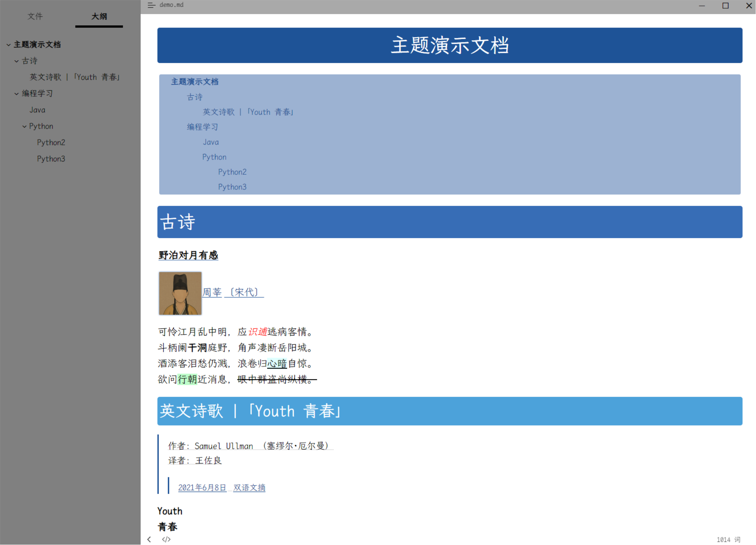The image size is (756, 545).
Task: Collapse the 主题演示文档 outline node
Action: 8,45
